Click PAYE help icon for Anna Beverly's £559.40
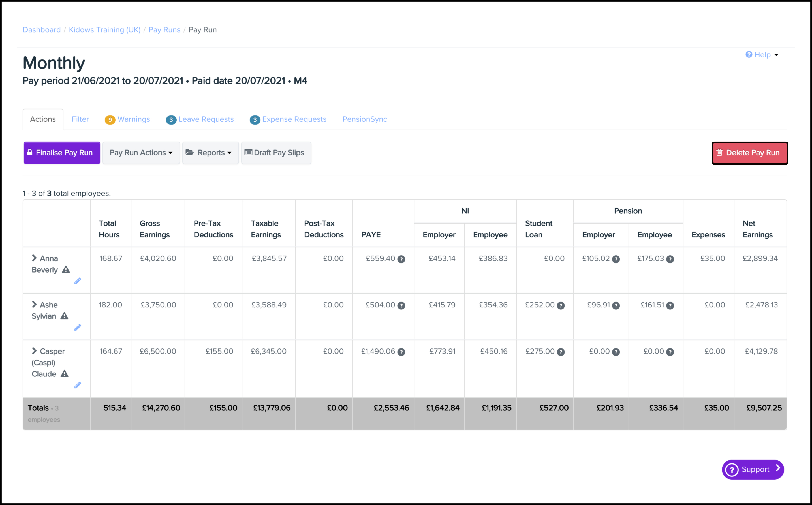Screen dimensions: 812x505 tap(401, 259)
